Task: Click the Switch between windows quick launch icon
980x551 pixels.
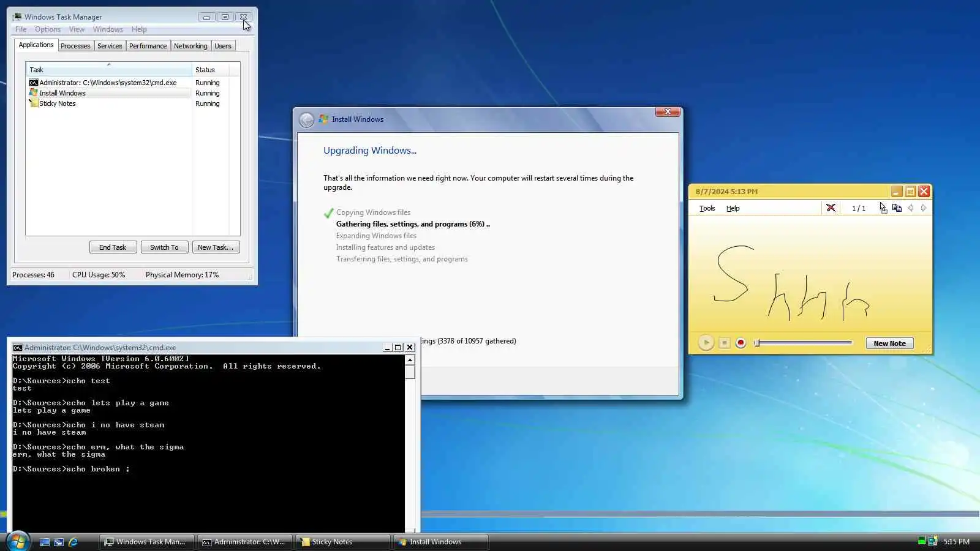Action: (x=59, y=542)
